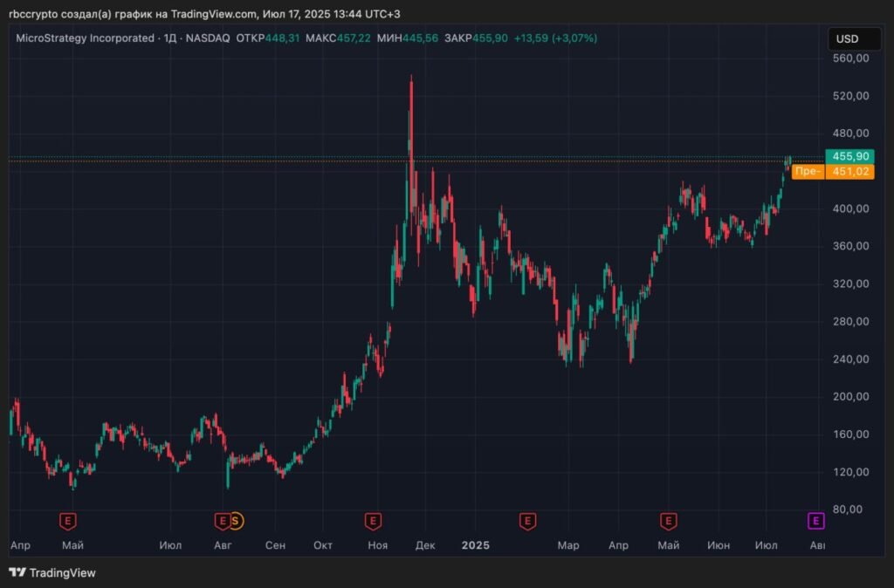Click the Сен label on the time axis
Viewport: 894px width, 588px height.
coord(275,545)
